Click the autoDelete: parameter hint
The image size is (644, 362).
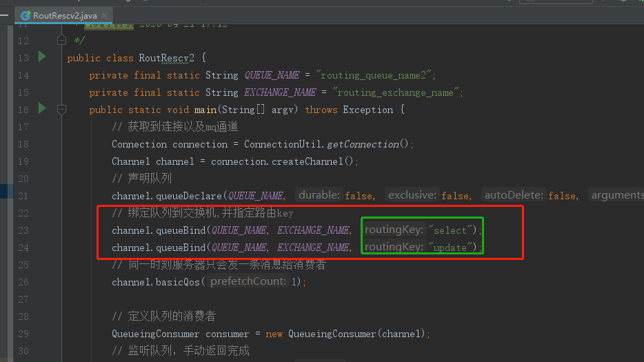click(x=514, y=195)
